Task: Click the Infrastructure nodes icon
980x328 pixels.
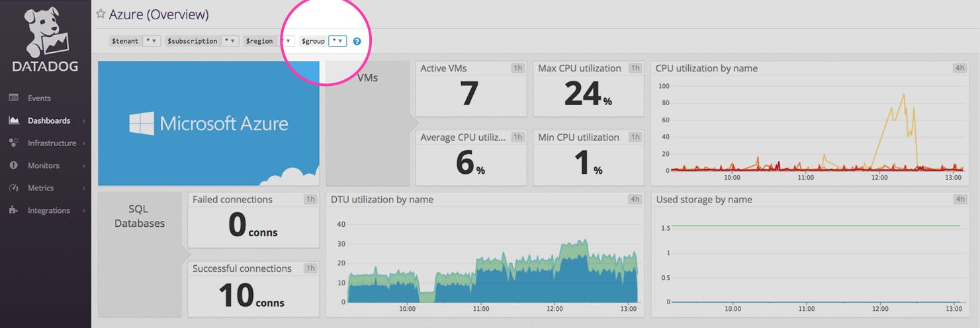Action: [x=14, y=143]
